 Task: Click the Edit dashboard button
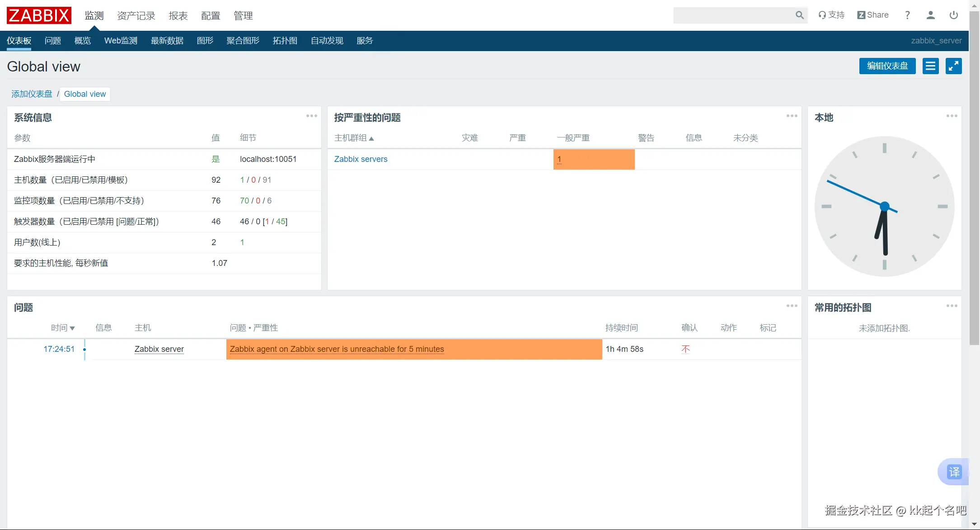coord(887,66)
